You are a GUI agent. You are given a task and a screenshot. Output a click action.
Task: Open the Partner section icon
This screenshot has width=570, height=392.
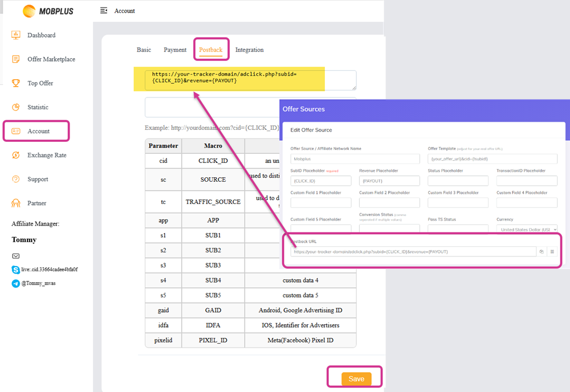17,202
